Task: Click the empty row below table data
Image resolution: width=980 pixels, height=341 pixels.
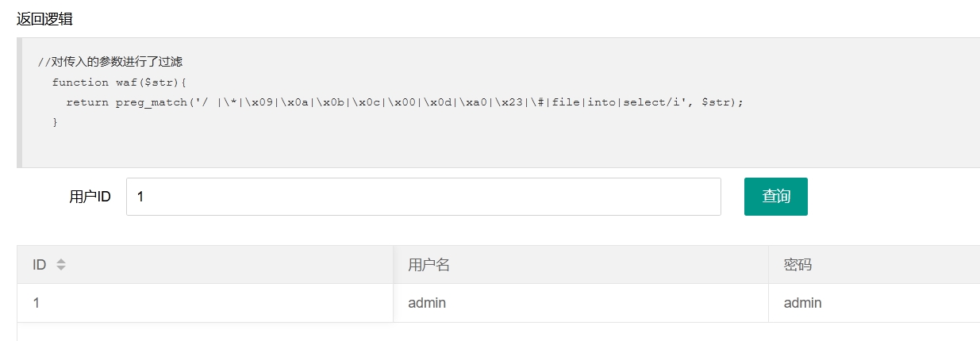Action: point(498,331)
